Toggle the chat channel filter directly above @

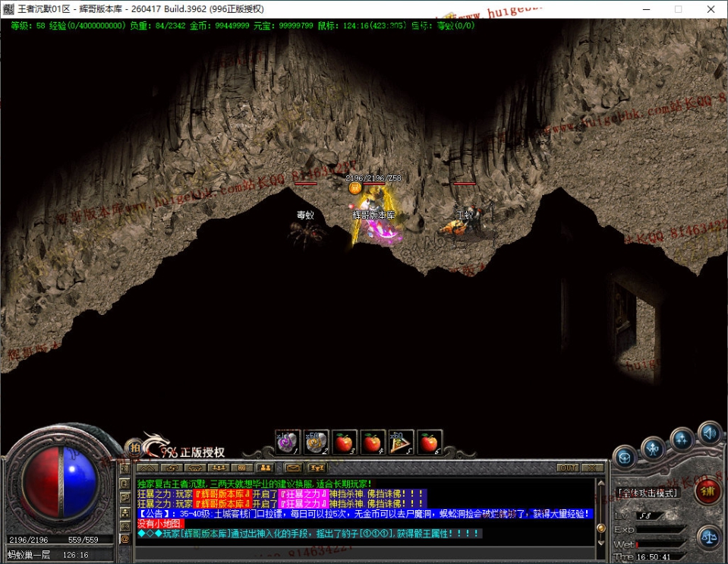[125, 526]
